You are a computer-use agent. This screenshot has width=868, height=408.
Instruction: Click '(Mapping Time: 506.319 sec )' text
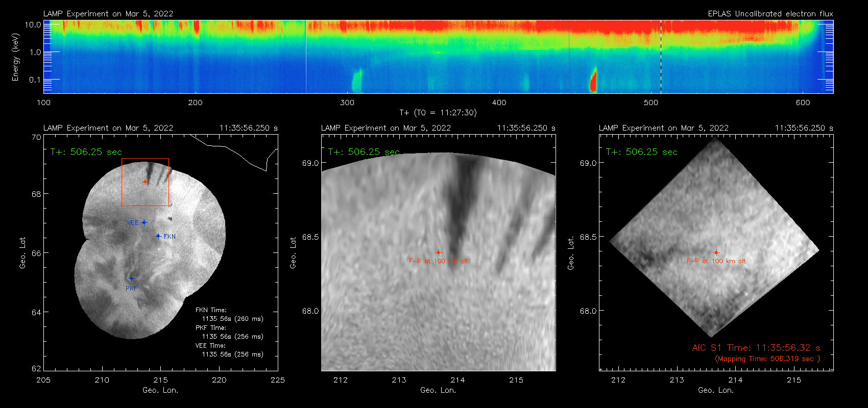[x=767, y=359]
